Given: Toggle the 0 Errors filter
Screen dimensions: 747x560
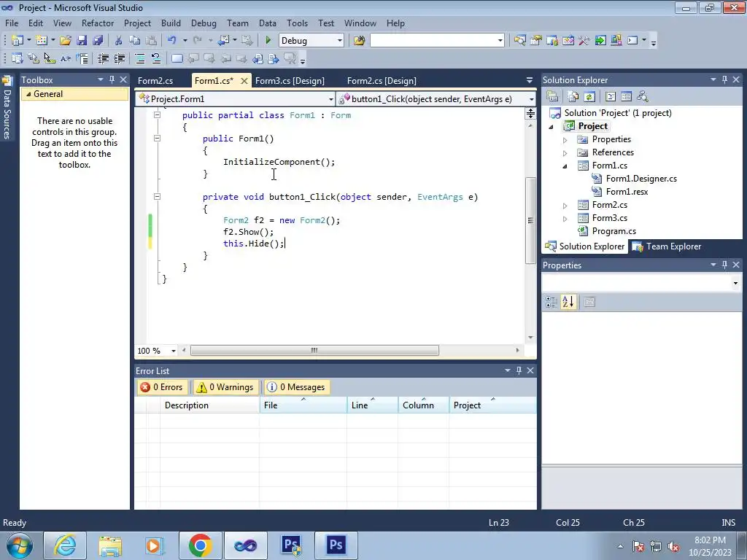Looking at the screenshot, I should coord(162,387).
